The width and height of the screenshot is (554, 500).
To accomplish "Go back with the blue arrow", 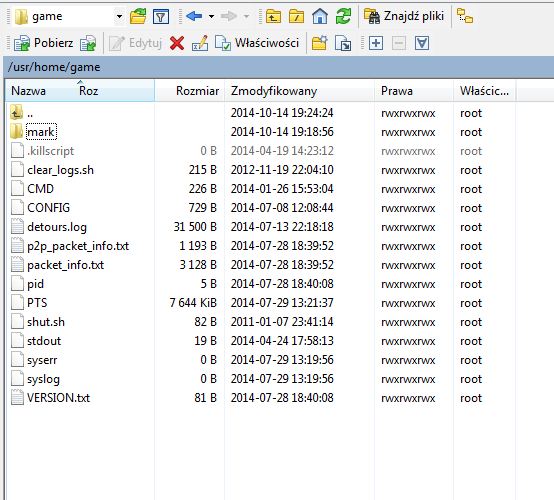I will click(194, 16).
